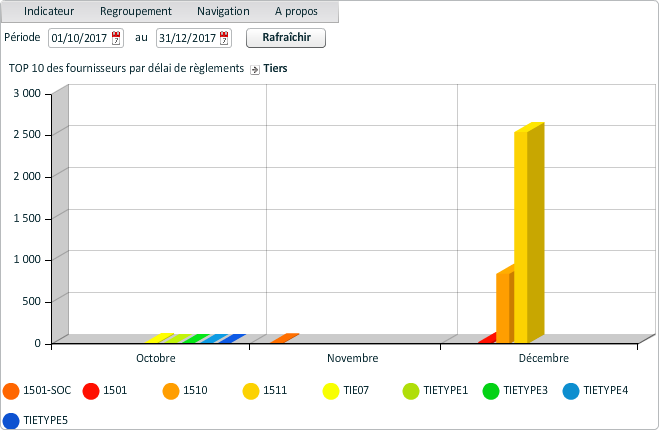The image size is (659, 430).
Task: Open the Regroupement menu
Action: (x=135, y=11)
